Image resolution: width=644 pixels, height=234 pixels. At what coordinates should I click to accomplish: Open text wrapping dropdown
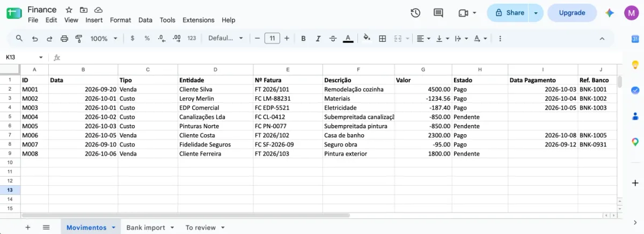click(x=462, y=39)
